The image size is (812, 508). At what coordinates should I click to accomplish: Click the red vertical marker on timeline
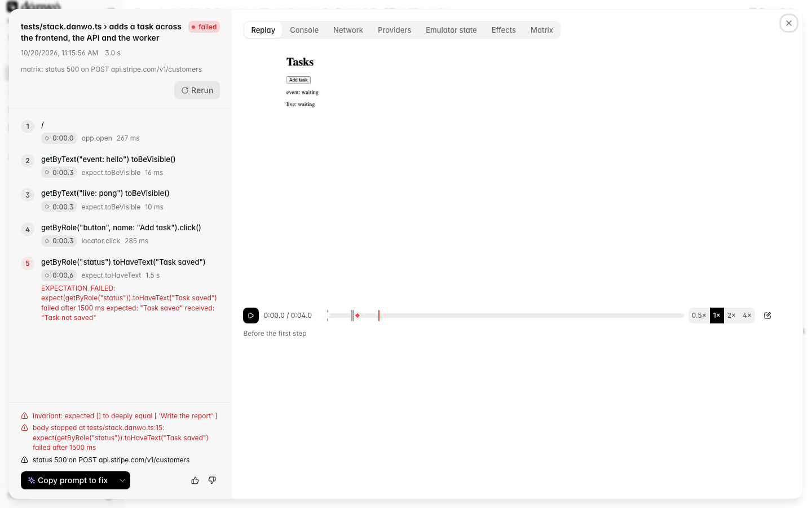tap(379, 316)
